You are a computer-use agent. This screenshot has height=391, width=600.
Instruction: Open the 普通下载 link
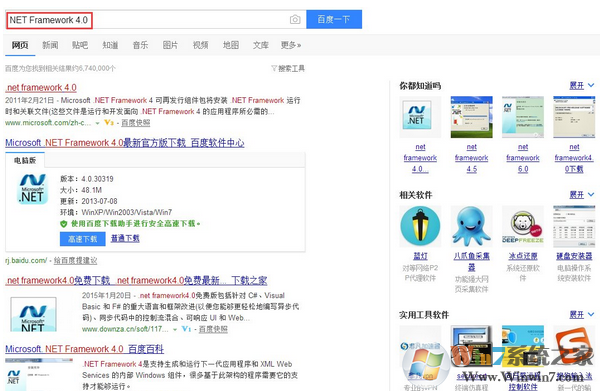[125, 238]
